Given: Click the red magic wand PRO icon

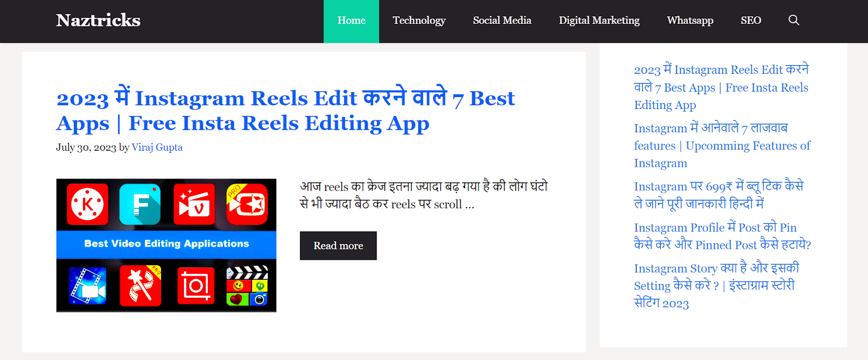Looking at the screenshot, I should coord(141,286).
